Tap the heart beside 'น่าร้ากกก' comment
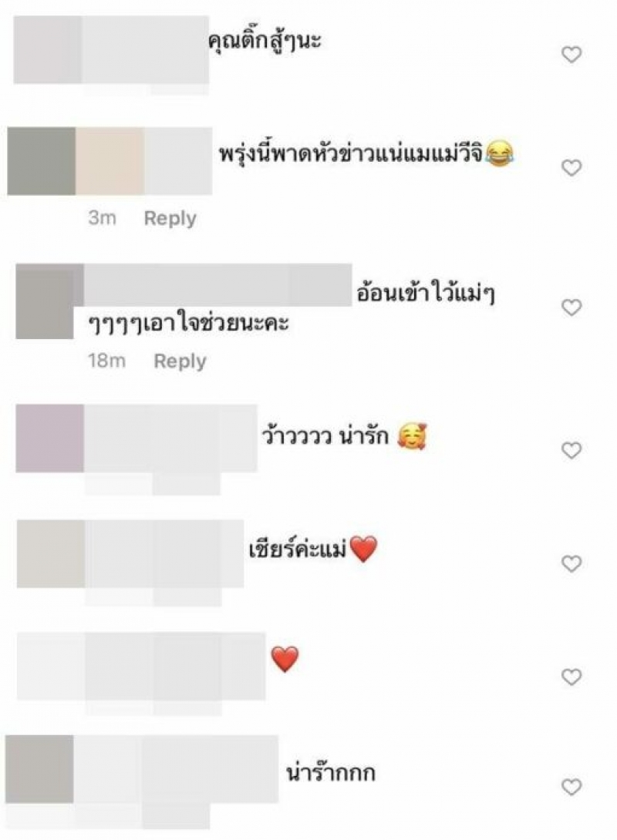The width and height of the screenshot is (617, 840). click(571, 787)
